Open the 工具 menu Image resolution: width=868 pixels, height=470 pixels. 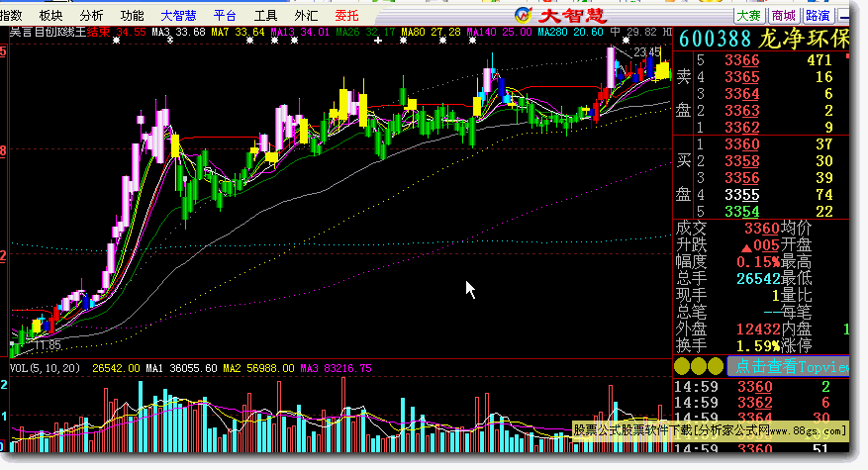(265, 16)
